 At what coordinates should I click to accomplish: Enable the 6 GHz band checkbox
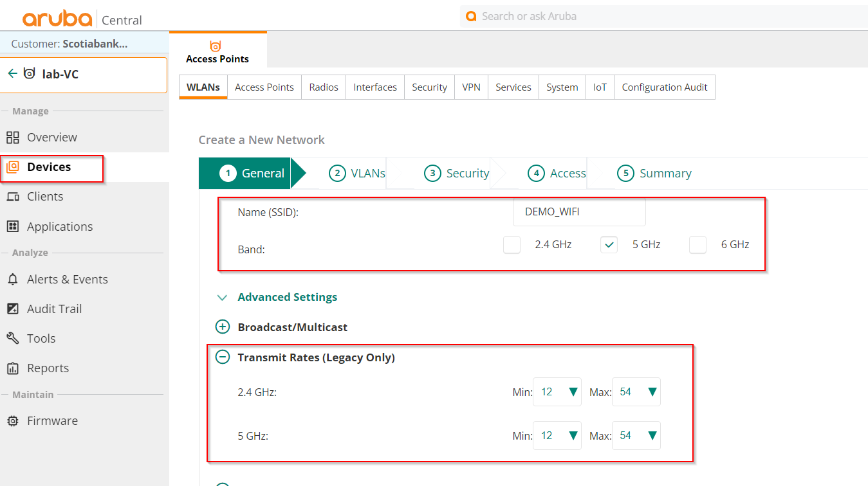[697, 245]
